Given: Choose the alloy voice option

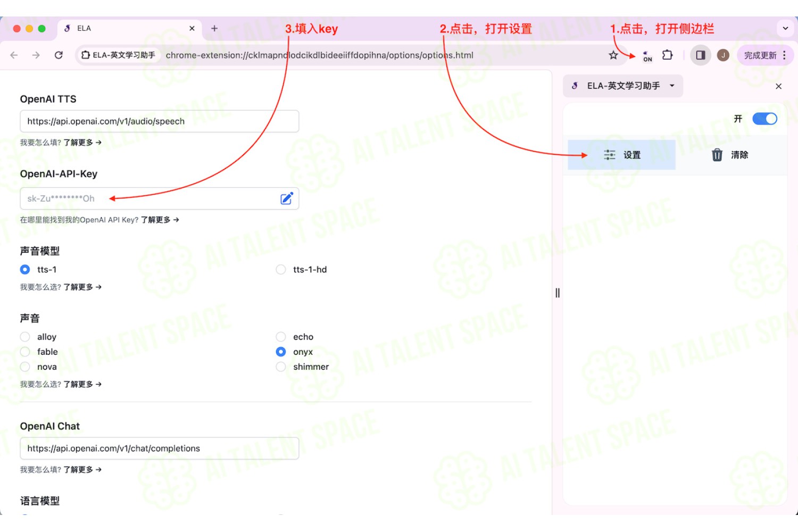Looking at the screenshot, I should pos(25,337).
